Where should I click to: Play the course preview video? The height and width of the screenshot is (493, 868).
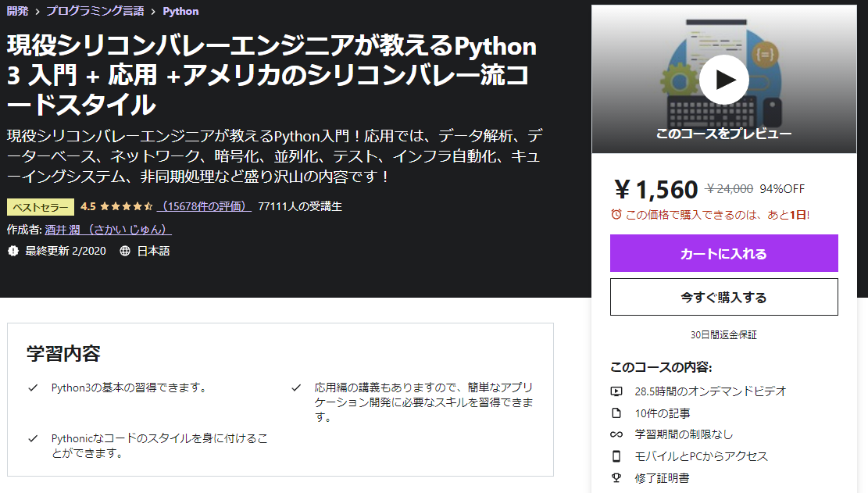[724, 80]
